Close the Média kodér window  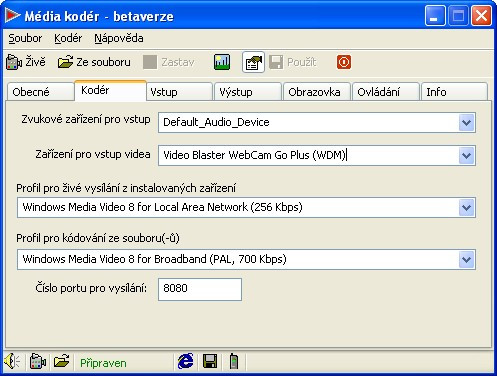[481, 15]
